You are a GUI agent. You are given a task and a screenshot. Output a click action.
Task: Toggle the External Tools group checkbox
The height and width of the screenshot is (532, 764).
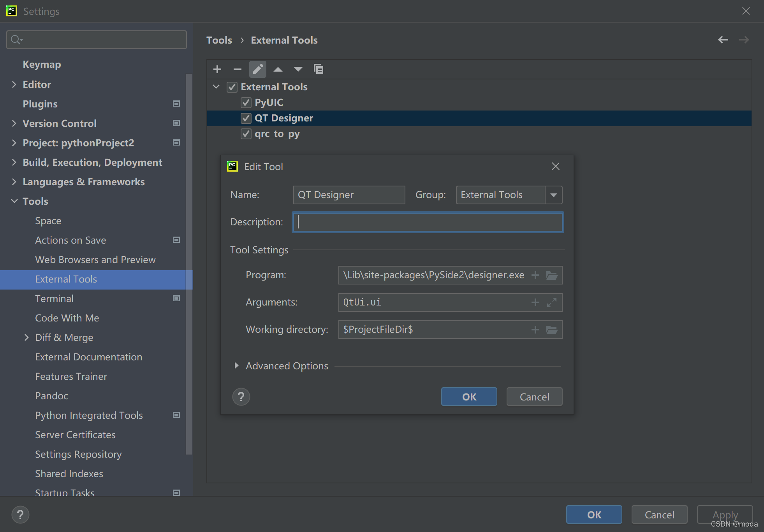click(232, 87)
